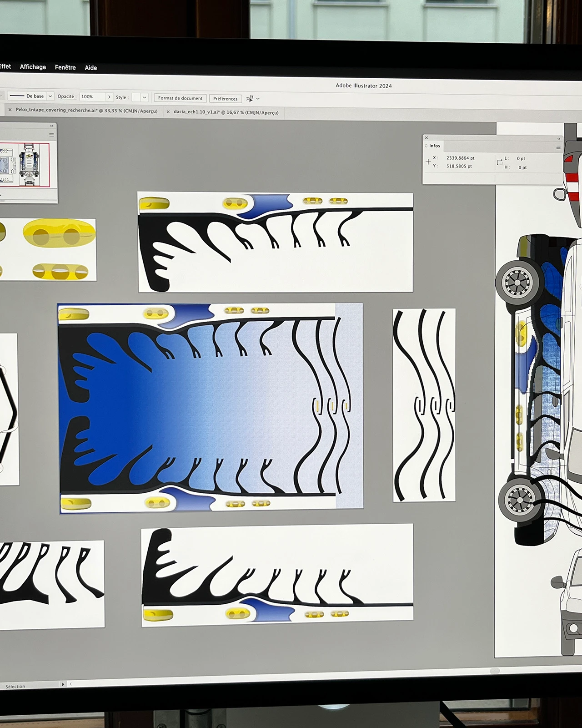Open the align options dropdown arrow
This screenshot has height=728, width=582.
pos(258,99)
